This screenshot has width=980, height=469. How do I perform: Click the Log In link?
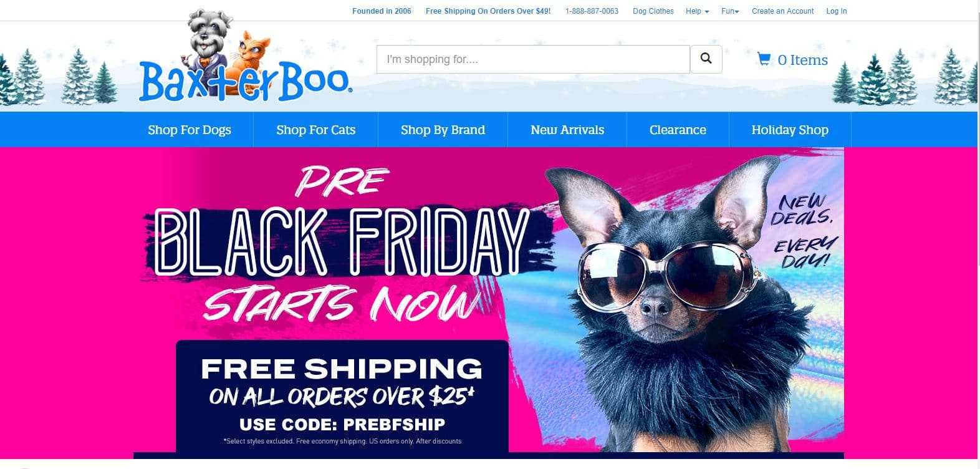837,11
